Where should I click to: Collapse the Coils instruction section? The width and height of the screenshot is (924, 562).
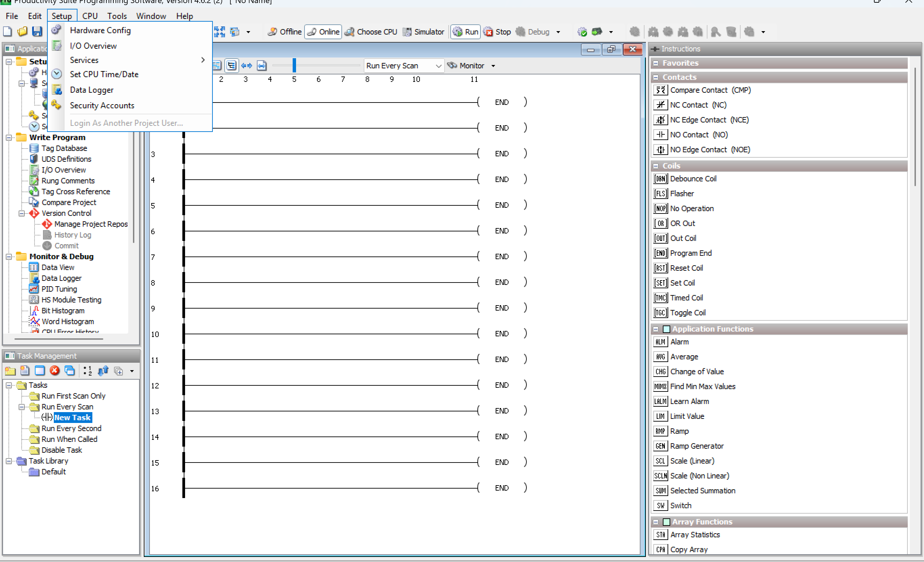tap(656, 166)
